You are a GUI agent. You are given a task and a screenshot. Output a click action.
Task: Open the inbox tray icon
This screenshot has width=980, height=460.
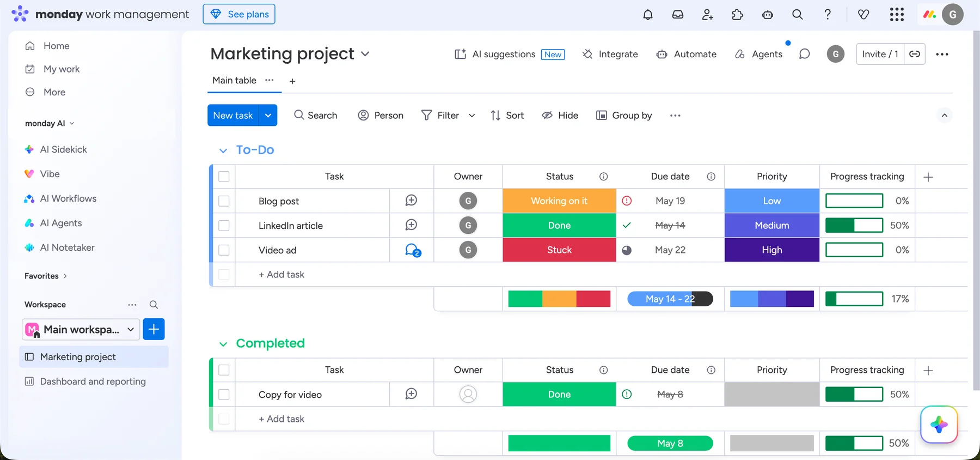point(678,15)
